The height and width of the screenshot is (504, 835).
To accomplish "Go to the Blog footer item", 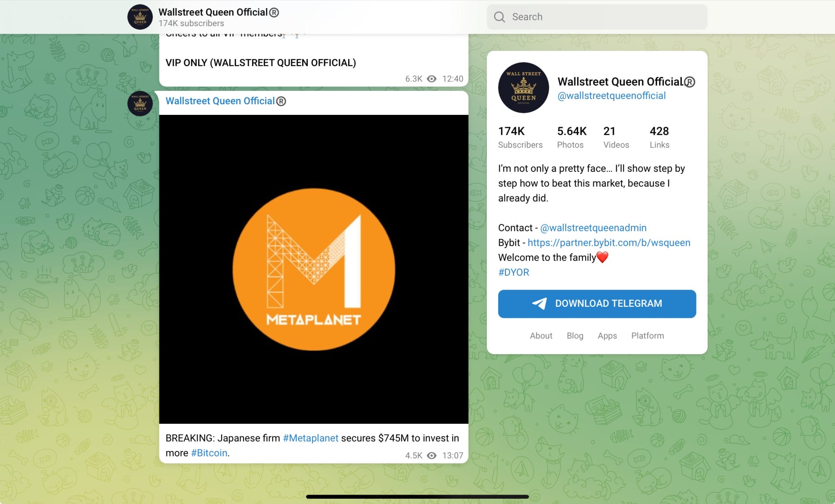I will coord(575,336).
